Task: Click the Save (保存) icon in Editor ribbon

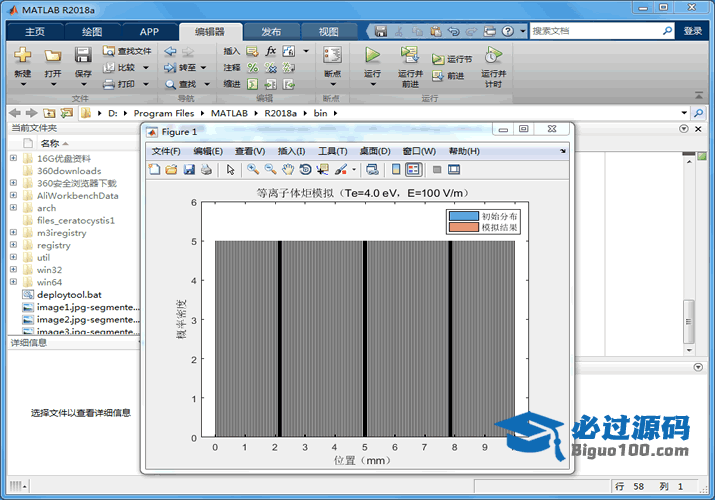Action: [x=83, y=55]
